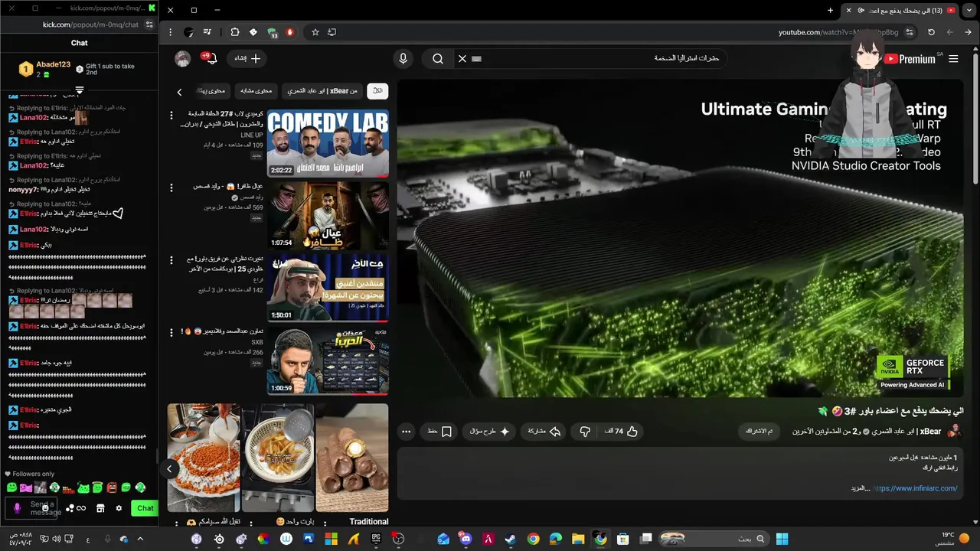The width and height of the screenshot is (980, 551).
Task: Clear the YouTube search box text
Action: click(x=462, y=58)
